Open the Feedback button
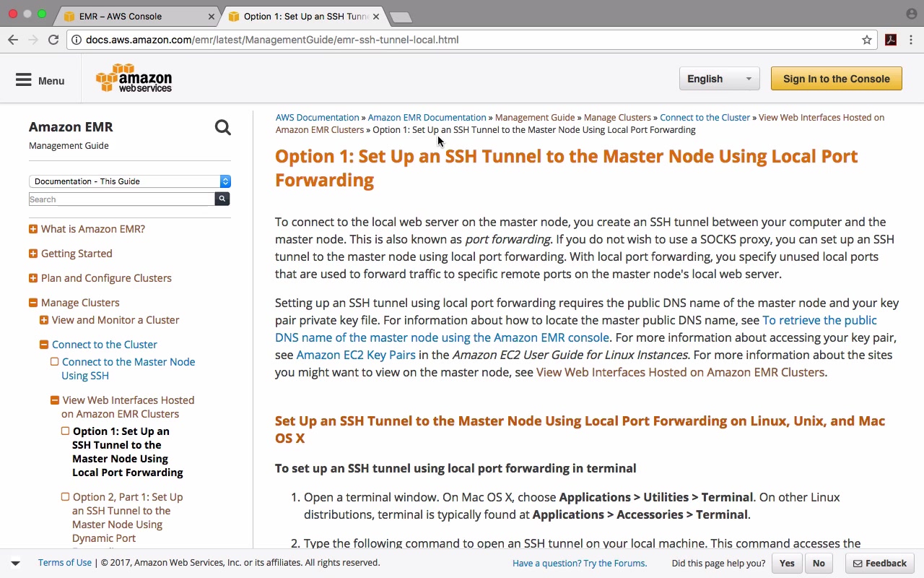The width and height of the screenshot is (924, 578). coord(880,564)
